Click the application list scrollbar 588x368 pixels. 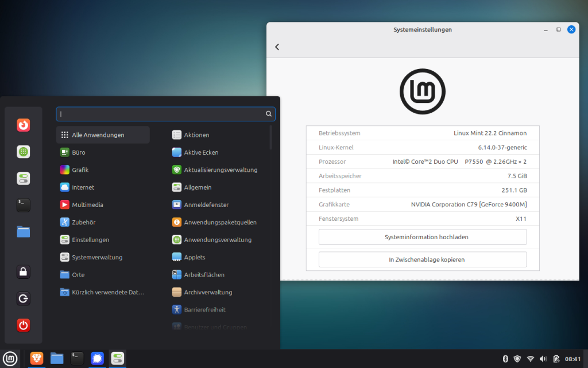point(270,138)
